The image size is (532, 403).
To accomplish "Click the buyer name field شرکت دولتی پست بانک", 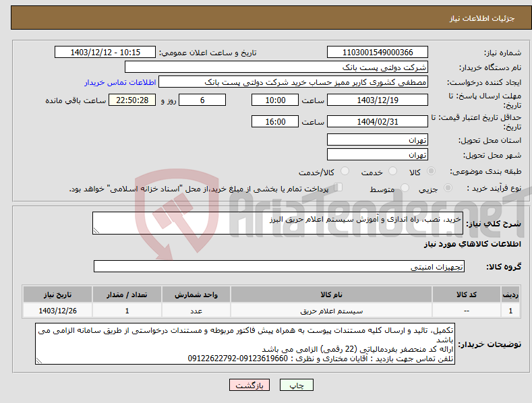I will [276, 67].
